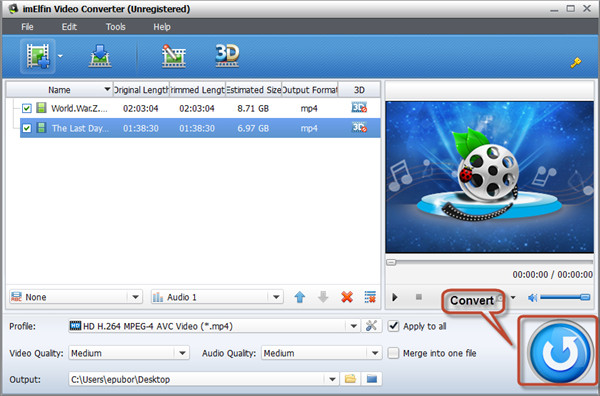The image size is (600, 396).
Task: Click the Output path text field
Action: (197, 379)
